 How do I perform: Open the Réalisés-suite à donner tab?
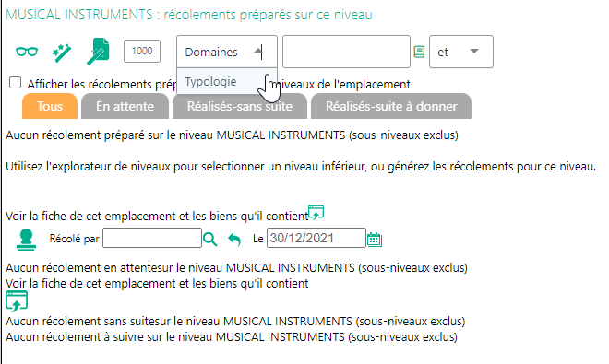point(391,106)
